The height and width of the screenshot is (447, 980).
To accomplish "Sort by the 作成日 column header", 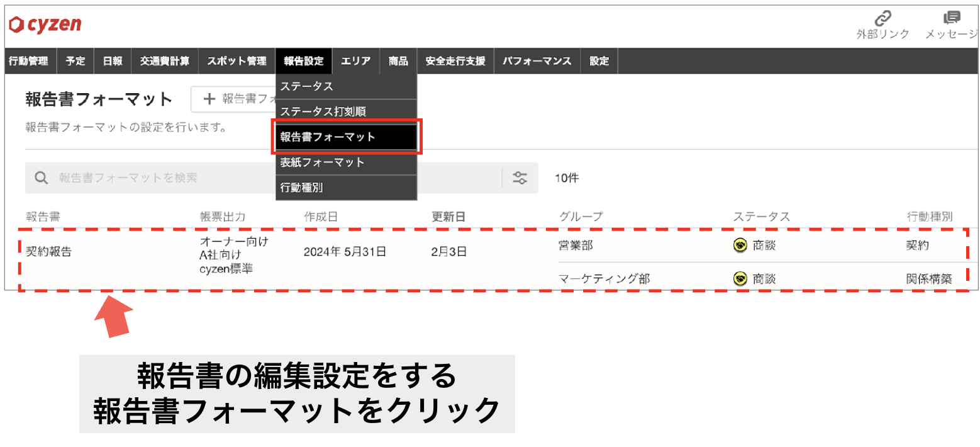I will click(321, 217).
